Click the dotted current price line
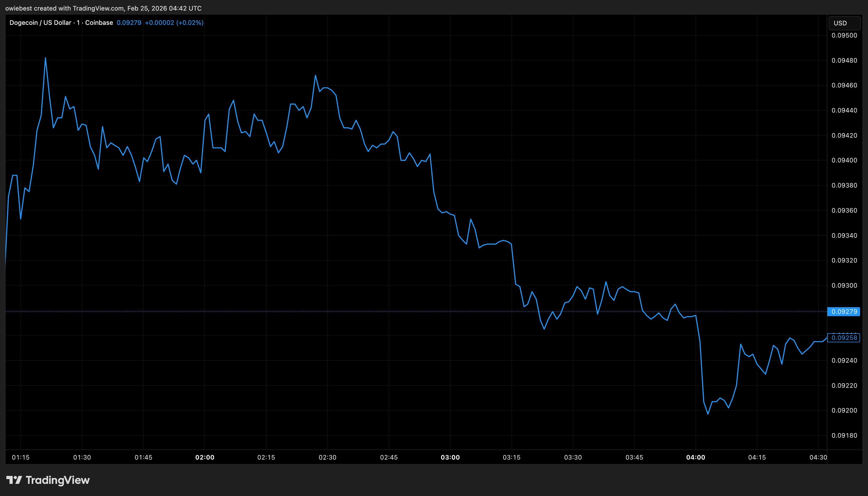Viewport: 868px width, 496px height. click(409, 312)
